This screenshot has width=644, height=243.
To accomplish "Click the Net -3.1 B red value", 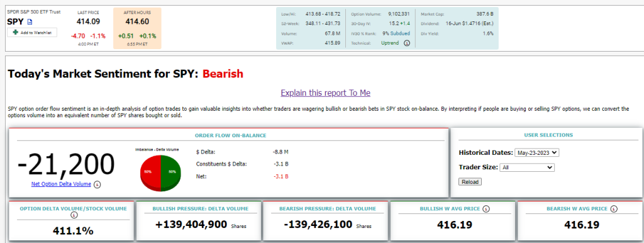I will (280, 176).
